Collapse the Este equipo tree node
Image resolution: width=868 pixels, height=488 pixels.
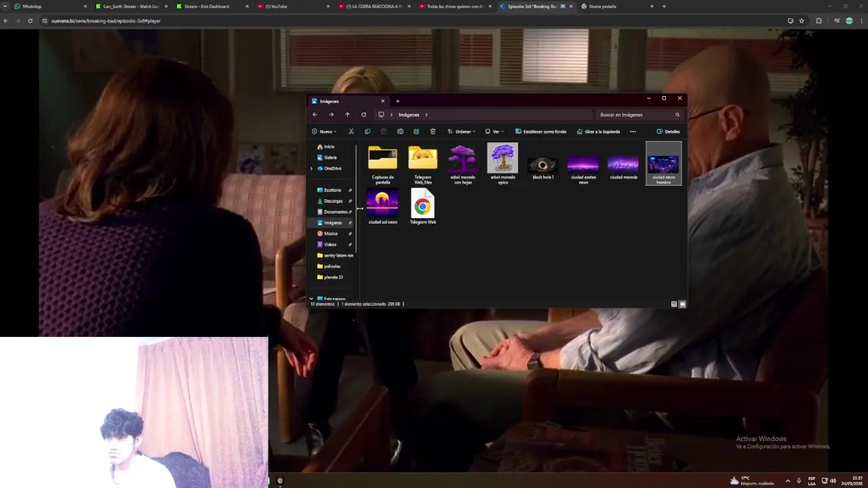311,299
